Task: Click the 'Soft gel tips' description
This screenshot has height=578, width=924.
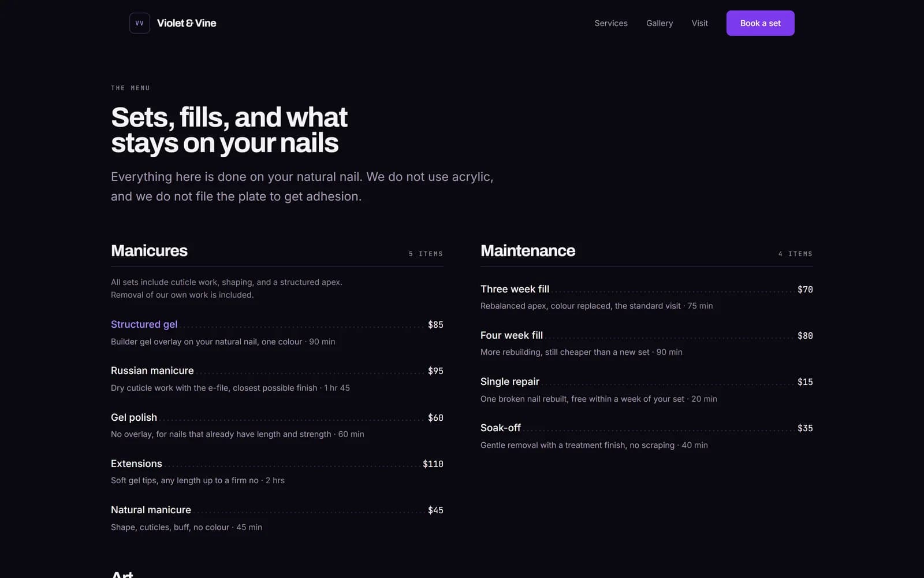Action: click(x=198, y=480)
